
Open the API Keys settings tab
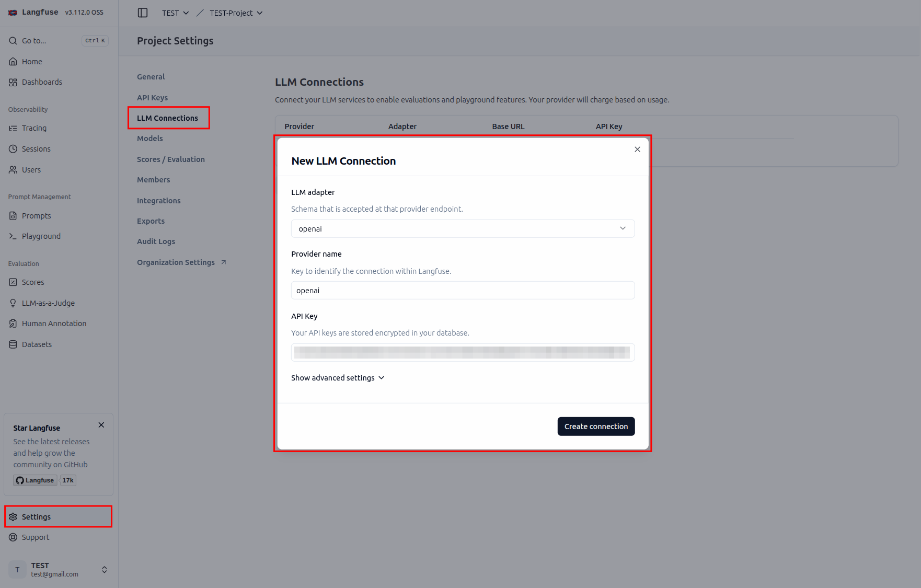[152, 98]
